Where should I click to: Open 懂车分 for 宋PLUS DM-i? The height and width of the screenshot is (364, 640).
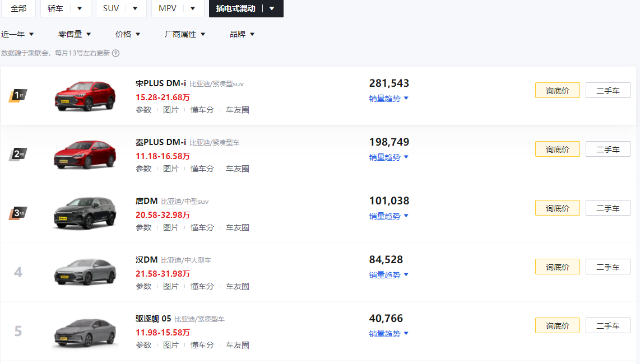[202, 110]
